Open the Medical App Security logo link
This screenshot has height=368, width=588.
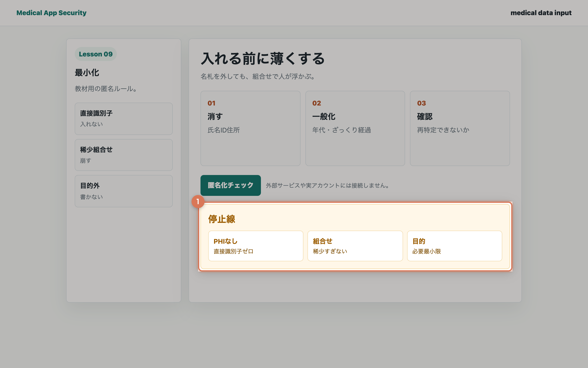pos(51,13)
